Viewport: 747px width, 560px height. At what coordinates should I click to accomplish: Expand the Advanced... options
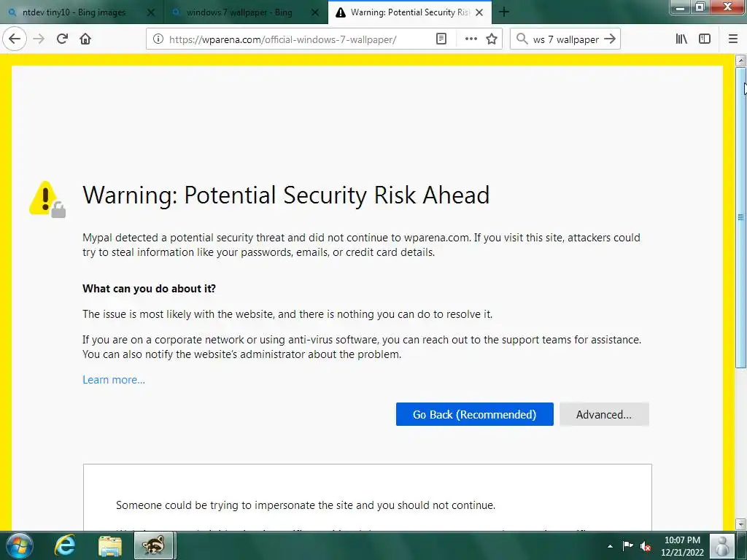tap(604, 414)
